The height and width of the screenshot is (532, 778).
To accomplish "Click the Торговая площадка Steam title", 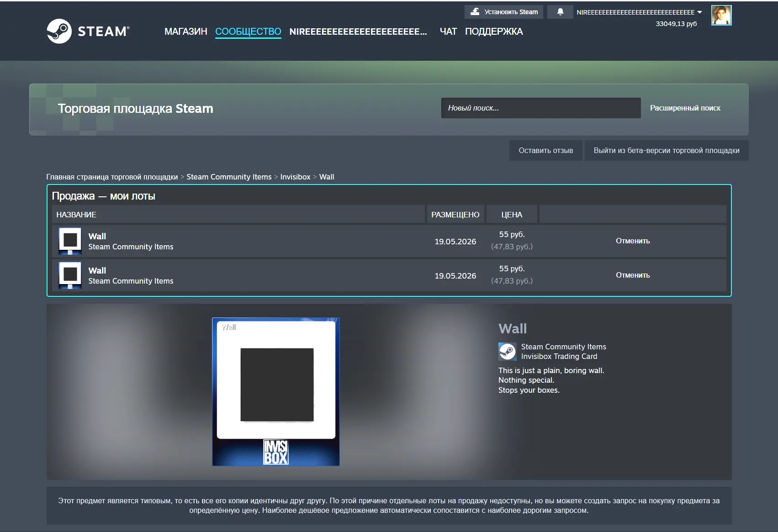I will [135, 108].
